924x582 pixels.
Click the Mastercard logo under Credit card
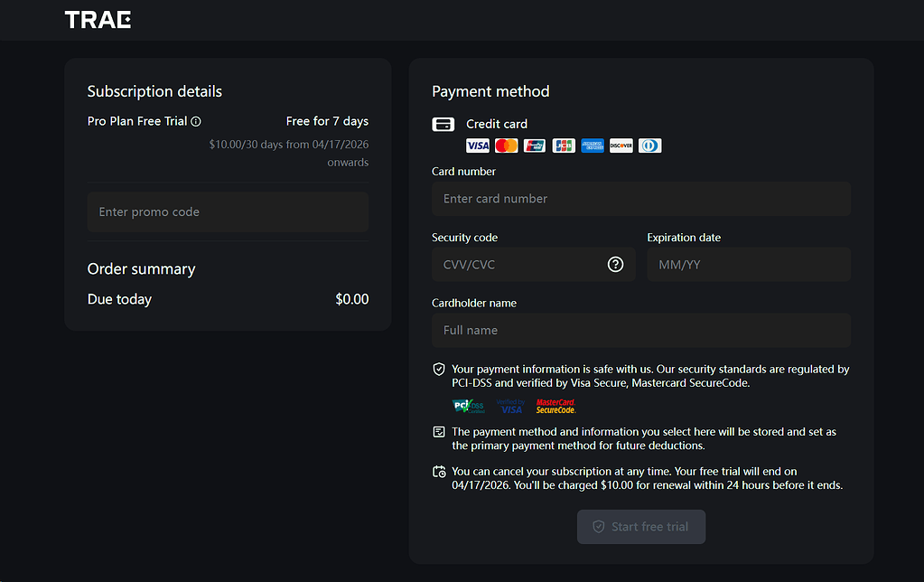click(x=506, y=145)
